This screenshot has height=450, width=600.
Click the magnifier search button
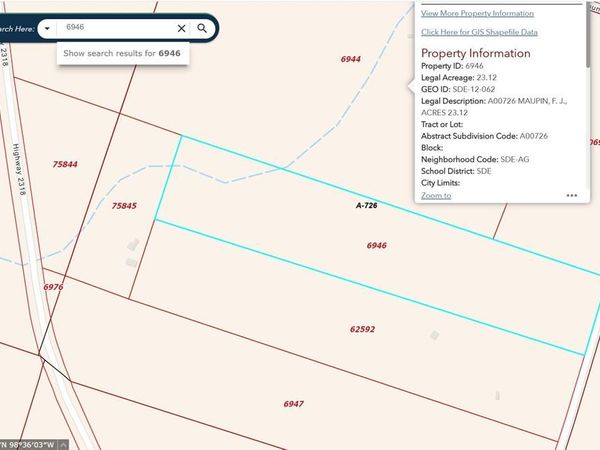(202, 28)
